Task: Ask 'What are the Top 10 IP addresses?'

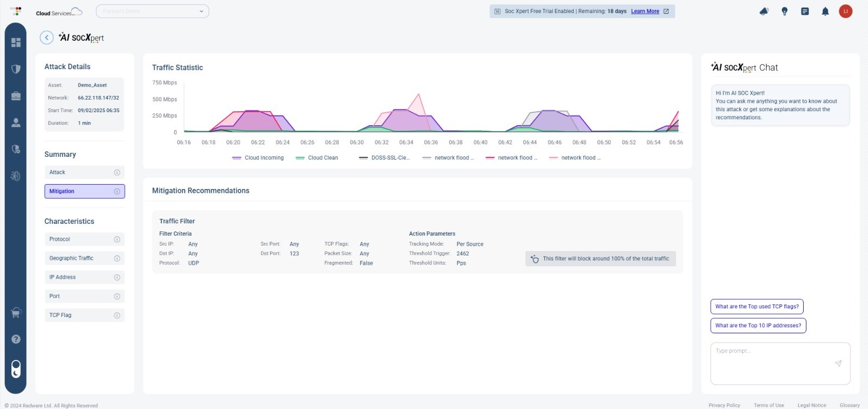Action: 758,326
